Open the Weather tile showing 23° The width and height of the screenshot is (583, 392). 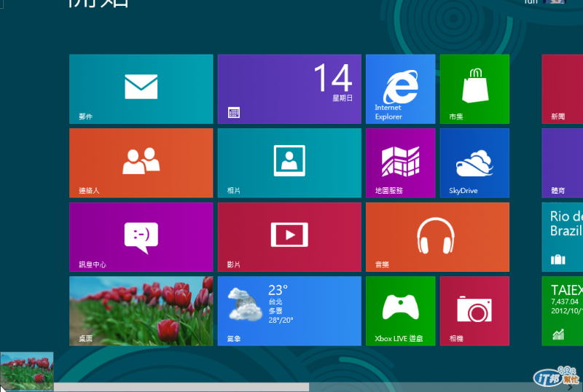289,311
